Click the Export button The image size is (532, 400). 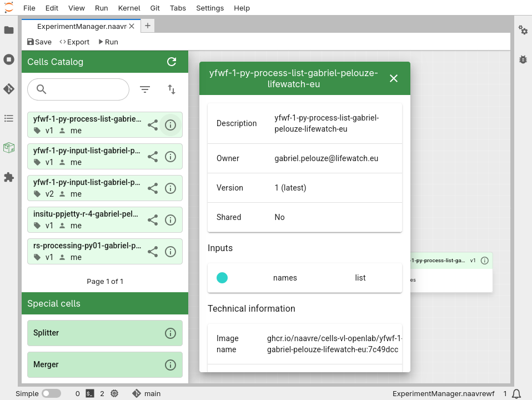pyautogui.click(x=74, y=42)
